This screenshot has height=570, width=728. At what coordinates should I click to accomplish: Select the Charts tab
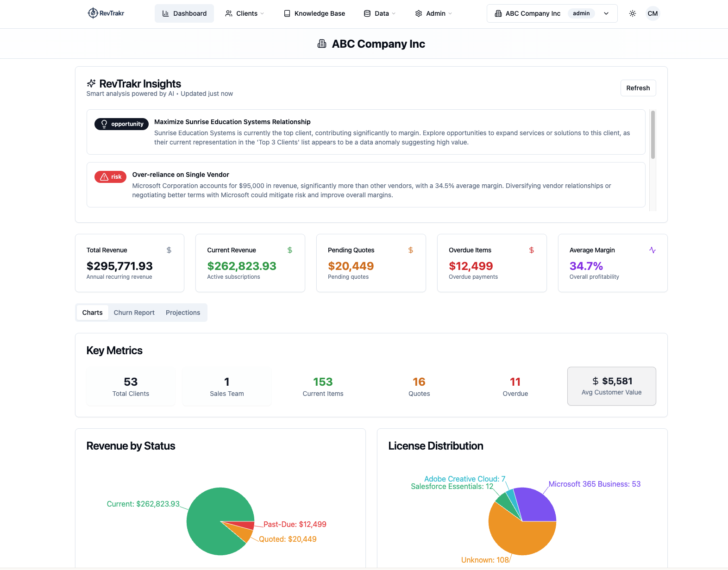coord(93,313)
